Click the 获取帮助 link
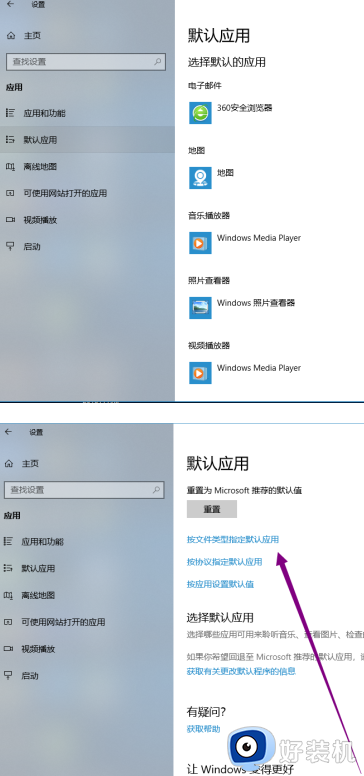The height and width of the screenshot is (776, 364). [203, 728]
